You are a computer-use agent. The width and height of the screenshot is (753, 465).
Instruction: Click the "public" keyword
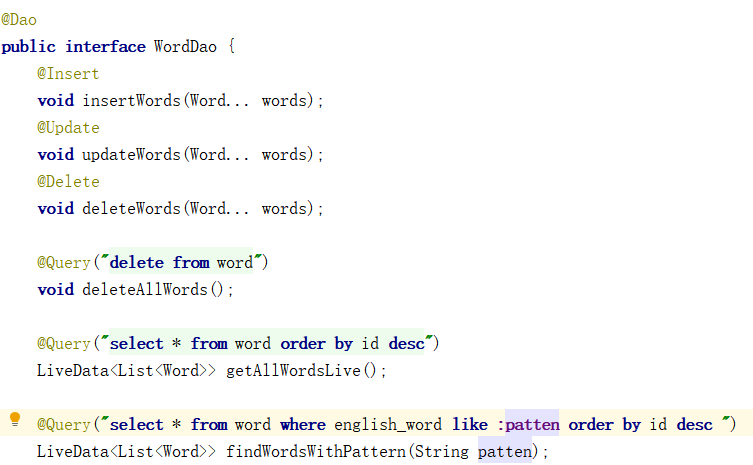tap(28, 47)
